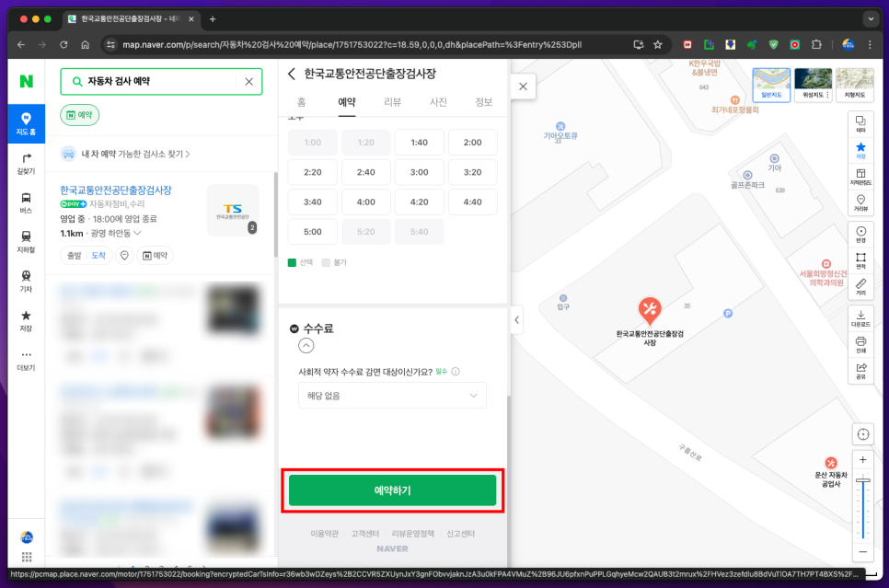Viewport: 889px width, 588px height.
Task: Open the 버스 bus sidebar item
Action: pyautogui.click(x=26, y=202)
